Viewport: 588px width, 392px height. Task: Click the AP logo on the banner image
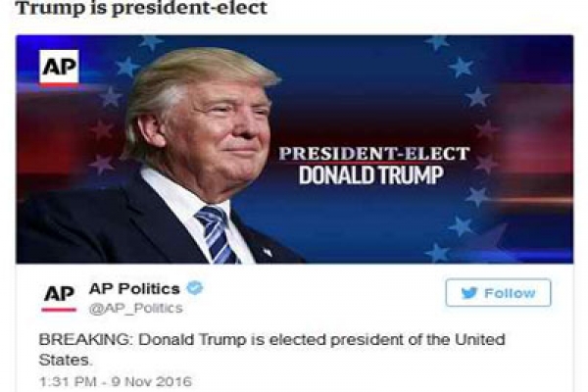click(59, 68)
